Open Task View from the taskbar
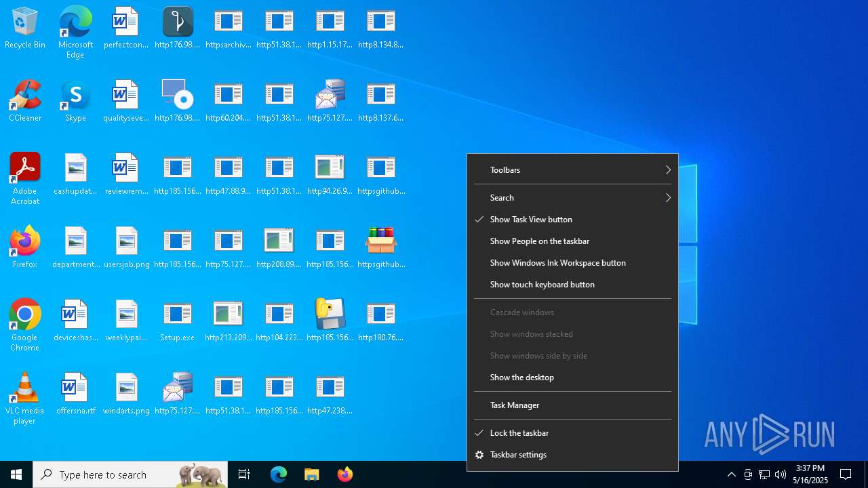Image resolution: width=868 pixels, height=488 pixels. 244,474
